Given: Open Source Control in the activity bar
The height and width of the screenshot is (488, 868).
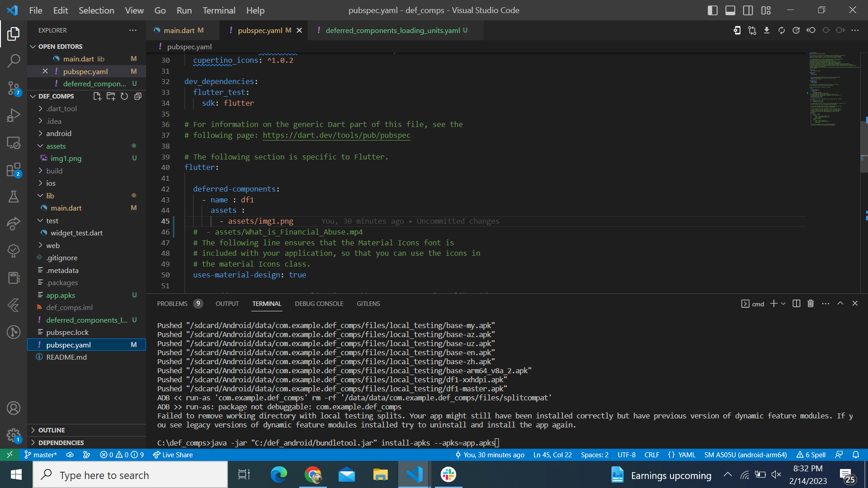Looking at the screenshot, I should [14, 89].
